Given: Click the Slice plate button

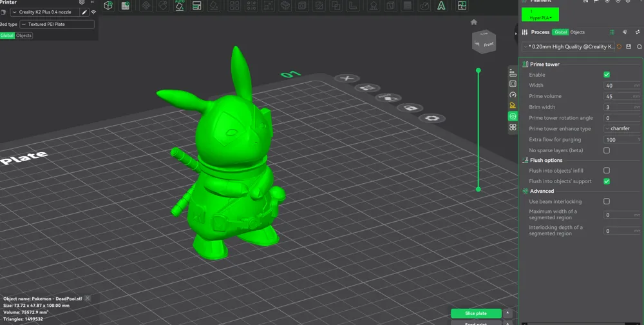Looking at the screenshot, I should tap(476, 313).
